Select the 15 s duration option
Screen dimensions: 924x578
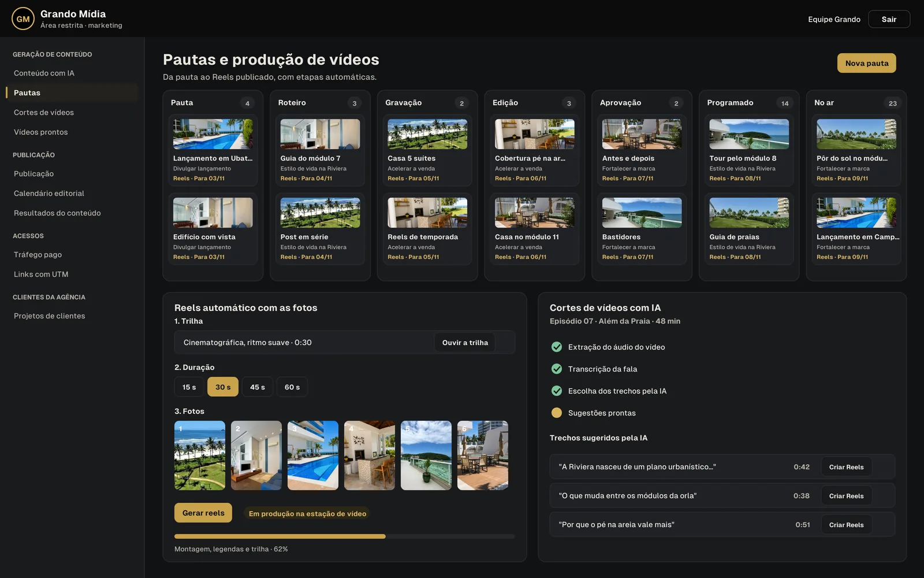(189, 387)
